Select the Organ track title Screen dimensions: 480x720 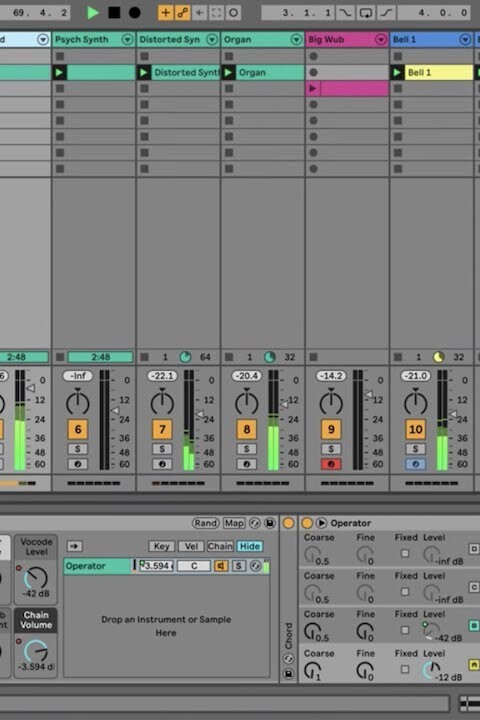click(x=237, y=39)
